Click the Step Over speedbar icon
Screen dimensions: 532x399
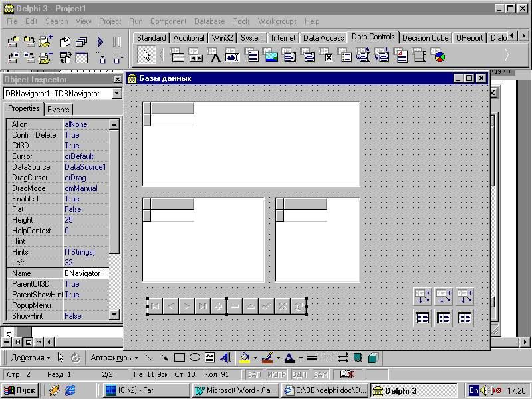click(118, 57)
